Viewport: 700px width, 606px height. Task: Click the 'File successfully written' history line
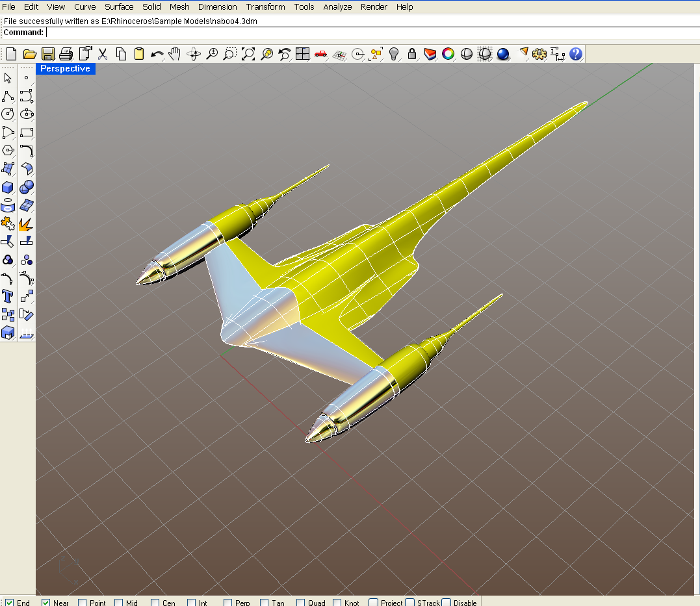click(131, 21)
